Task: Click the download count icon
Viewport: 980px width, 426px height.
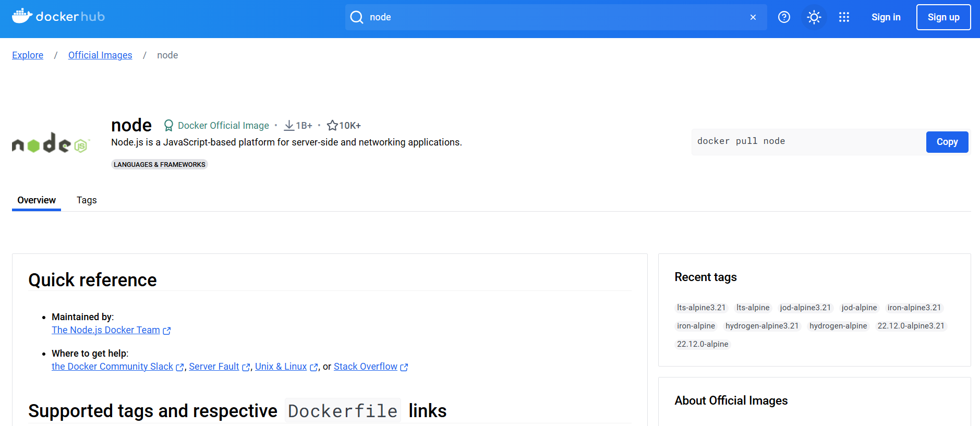Action: (289, 126)
